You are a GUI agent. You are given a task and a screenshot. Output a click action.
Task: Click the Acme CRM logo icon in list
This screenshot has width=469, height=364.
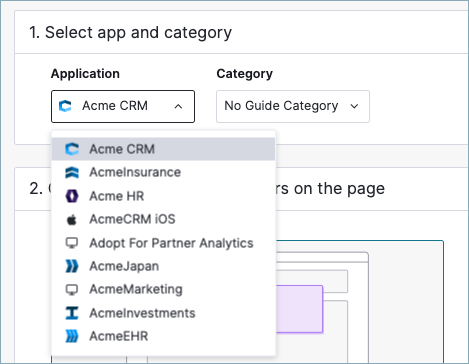72,149
